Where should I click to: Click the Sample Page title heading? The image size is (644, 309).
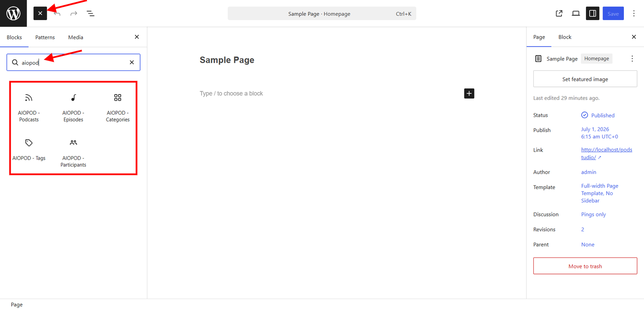point(227,60)
